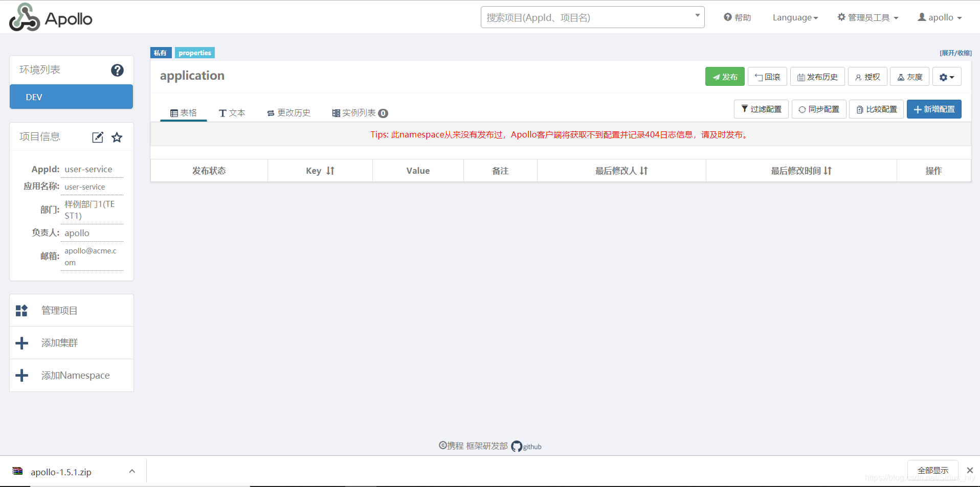
Task: Sort by last modified time column arrows
Action: 828,171
